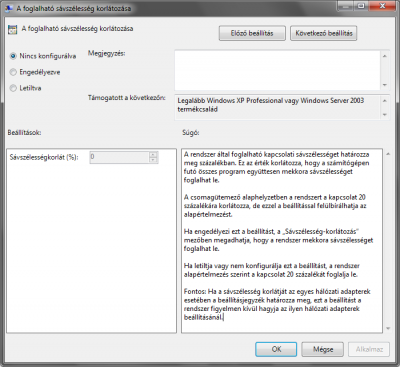
Task: Maximize the dialog window
Action: tap(360, 6)
